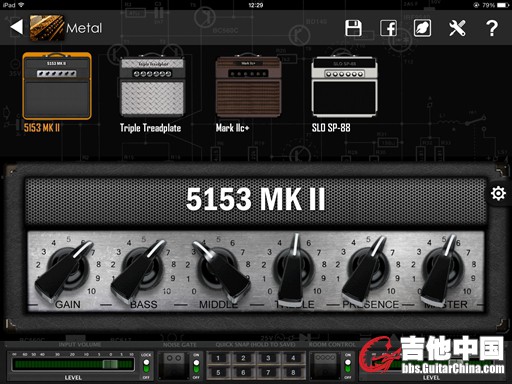Open the Metal category thumbnail
The width and height of the screenshot is (512, 384).
pos(47,28)
